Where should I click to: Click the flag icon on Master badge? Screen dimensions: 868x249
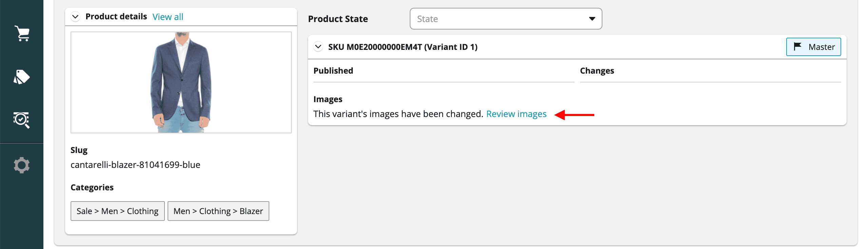click(797, 46)
